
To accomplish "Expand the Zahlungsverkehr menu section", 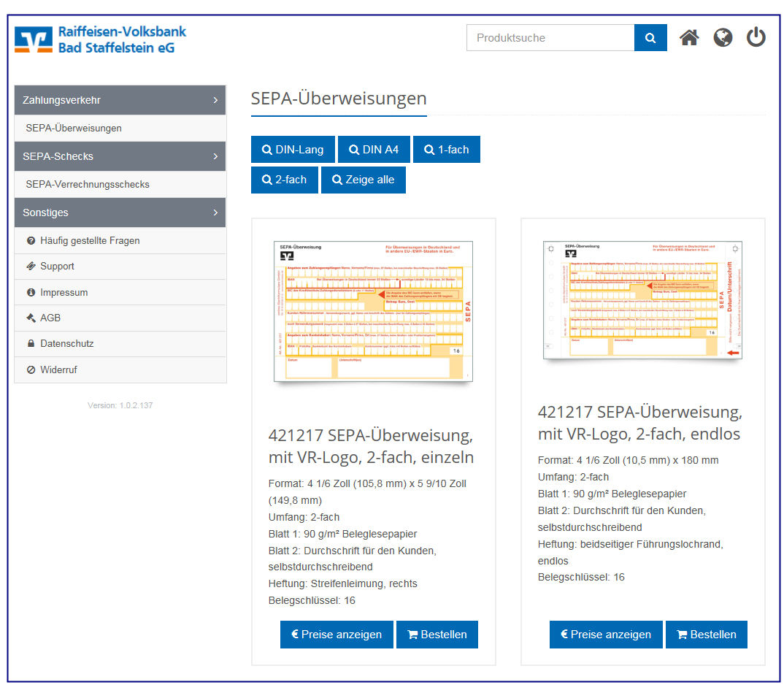I will [x=120, y=100].
